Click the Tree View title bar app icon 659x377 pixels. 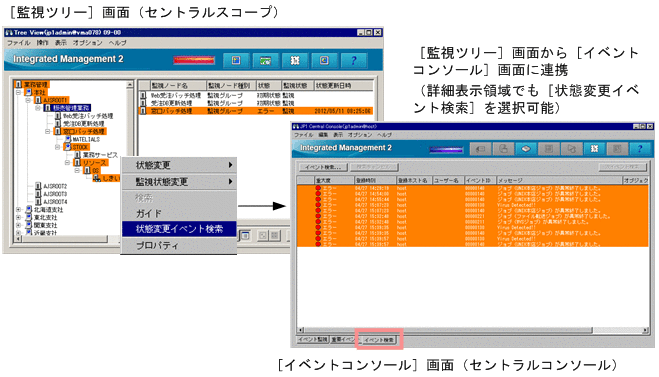pyautogui.click(x=8, y=32)
